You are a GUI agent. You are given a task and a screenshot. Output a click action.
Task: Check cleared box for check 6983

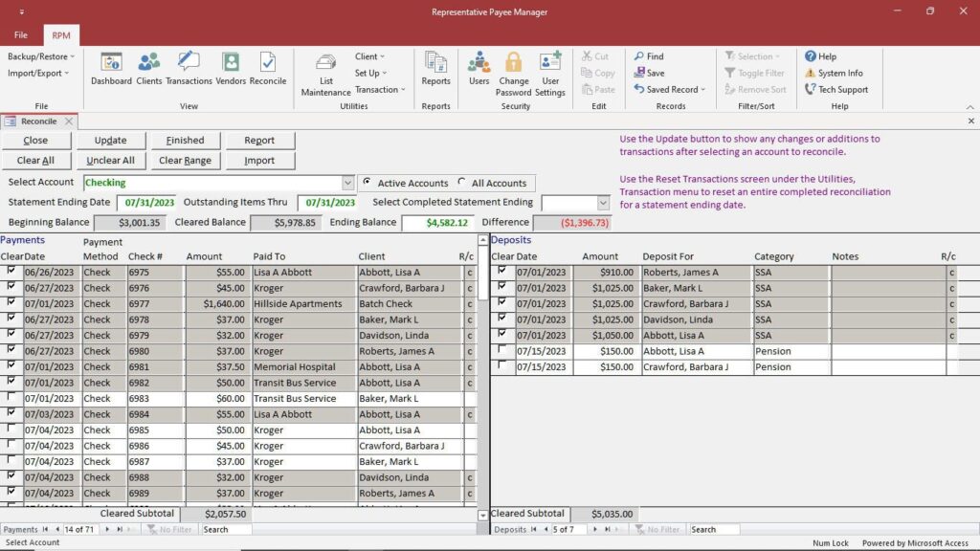(11, 397)
